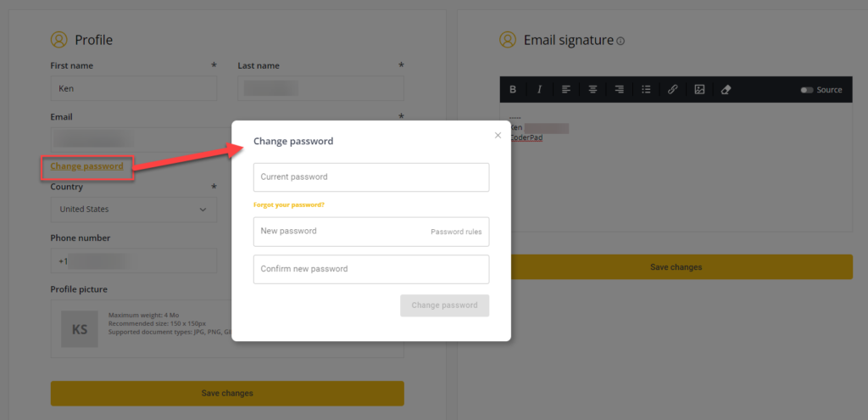The width and height of the screenshot is (868, 420).
Task: Insert a link in the signature
Action: pos(672,90)
